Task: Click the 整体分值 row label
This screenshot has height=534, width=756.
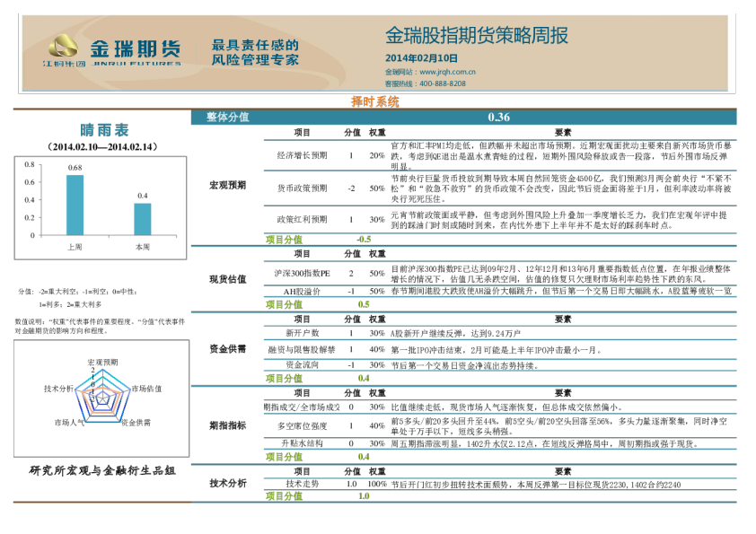Action: [x=227, y=118]
